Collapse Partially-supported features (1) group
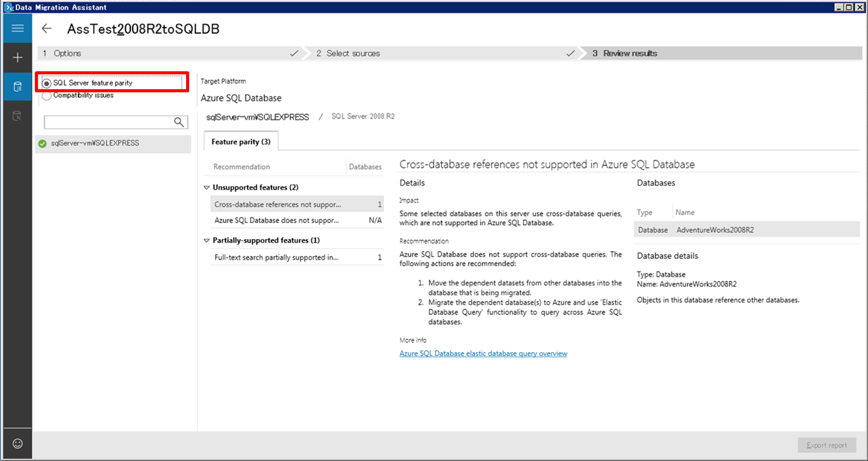 207,240
